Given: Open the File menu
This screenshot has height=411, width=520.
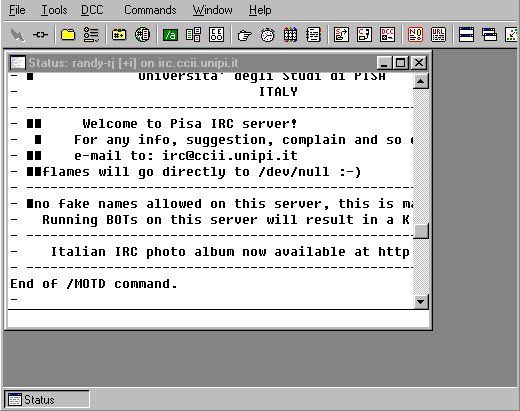Looking at the screenshot, I should (17, 10).
